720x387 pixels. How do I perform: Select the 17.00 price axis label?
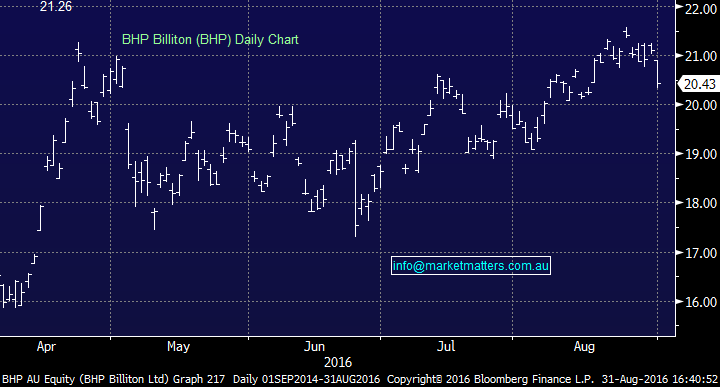[x=701, y=253]
